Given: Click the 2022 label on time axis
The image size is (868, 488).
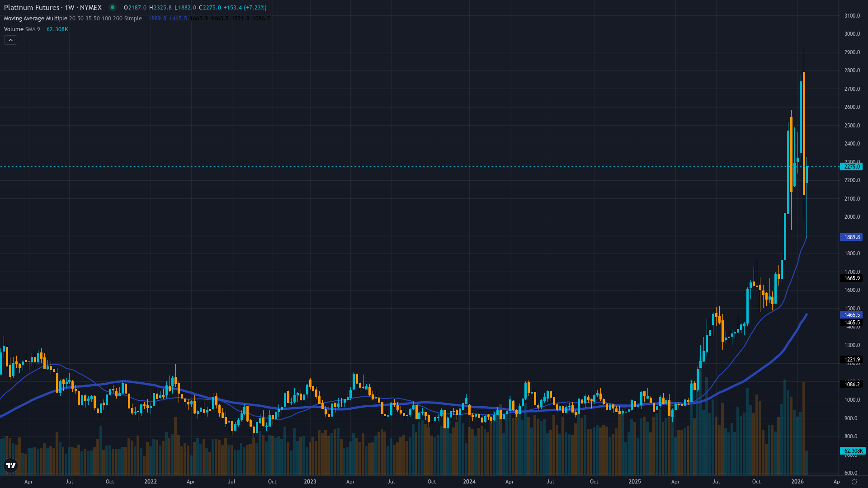Looking at the screenshot, I should [x=151, y=482].
